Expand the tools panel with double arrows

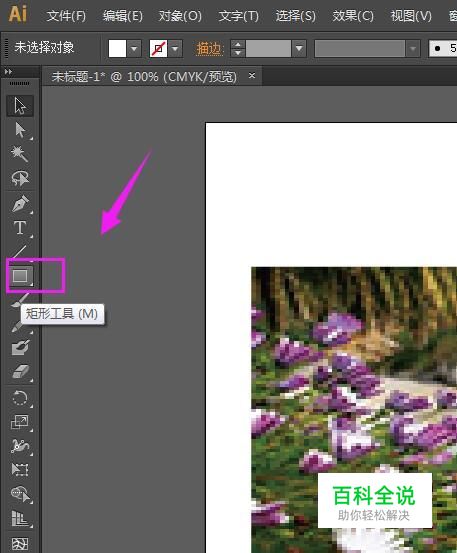(8, 72)
